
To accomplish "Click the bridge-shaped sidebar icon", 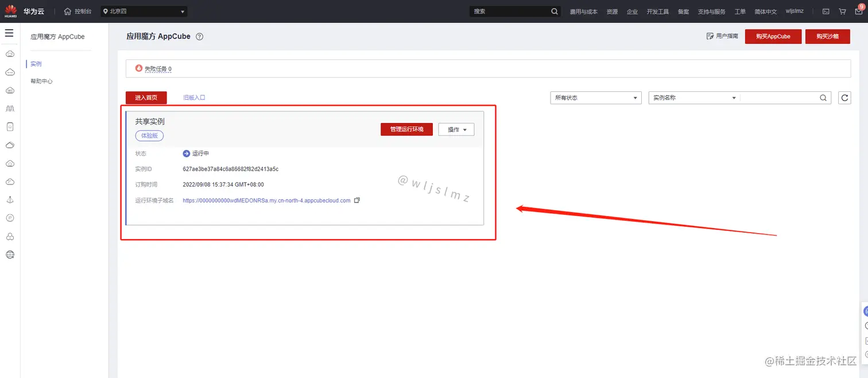I will (x=10, y=108).
